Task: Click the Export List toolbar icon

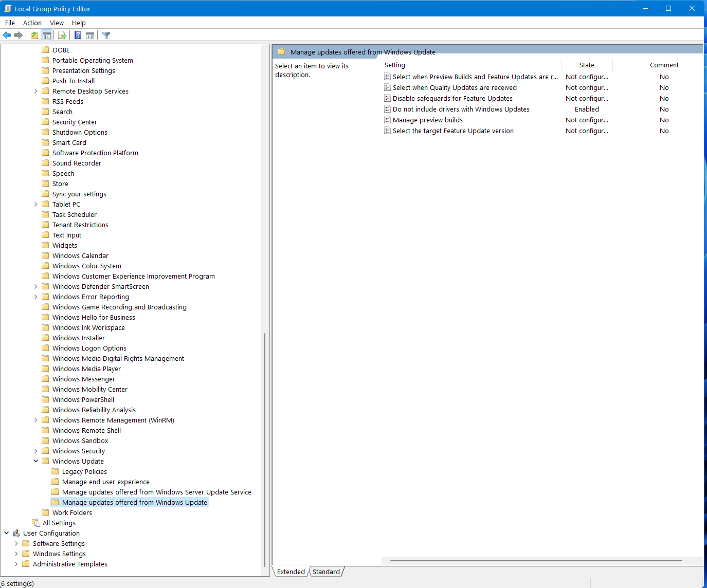Action: 62,35
